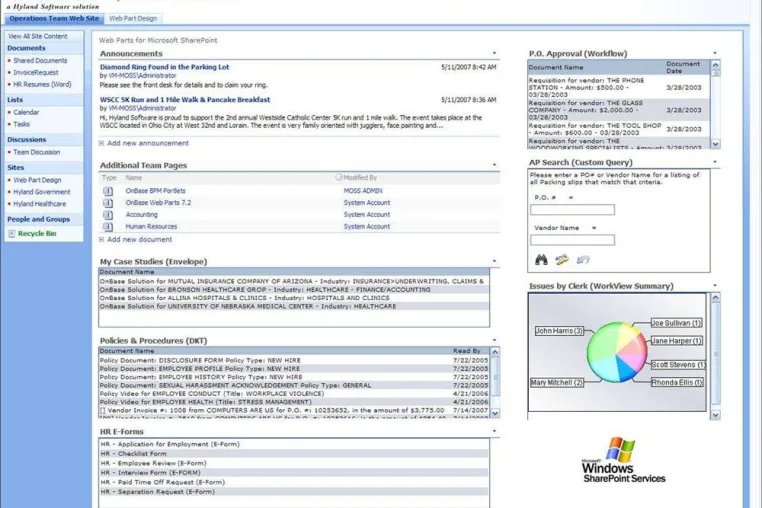Open the Tasks list link
Viewport: 762px width, 508px height.
(x=21, y=124)
